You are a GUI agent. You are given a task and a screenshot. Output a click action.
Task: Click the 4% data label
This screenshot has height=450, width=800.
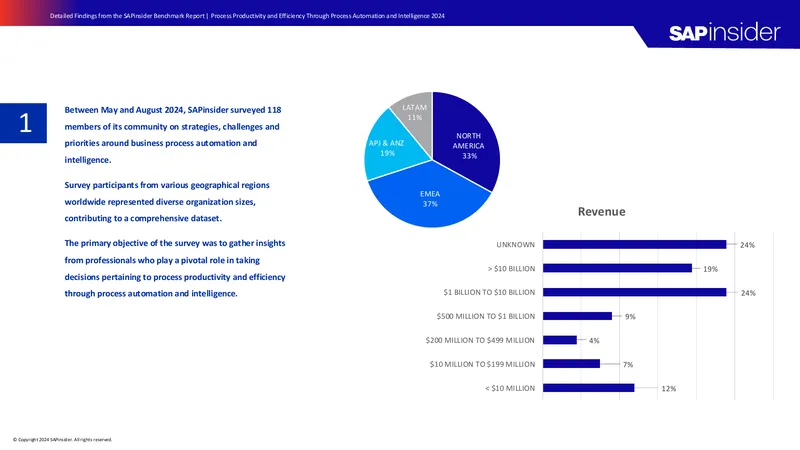[x=594, y=340]
